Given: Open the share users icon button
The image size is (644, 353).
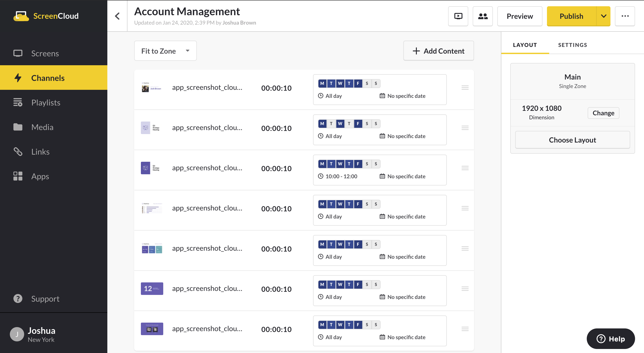Looking at the screenshot, I should coord(483,16).
